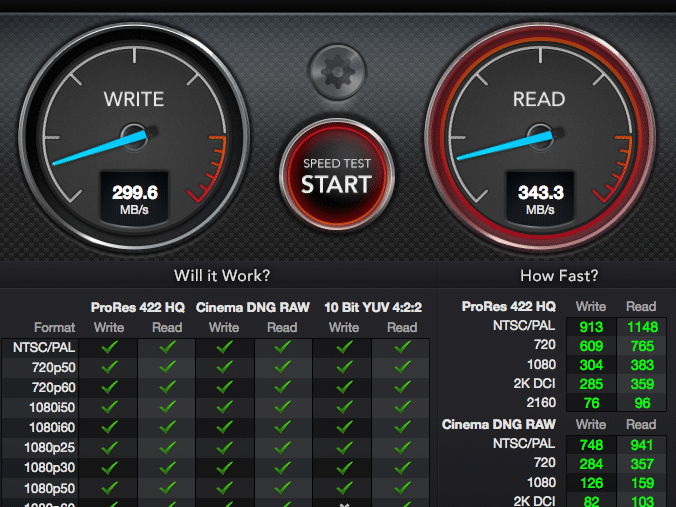Click 720p50 checkmark under Cinema DNG RAW Read
This screenshot has height=507, width=676.
[282, 367]
